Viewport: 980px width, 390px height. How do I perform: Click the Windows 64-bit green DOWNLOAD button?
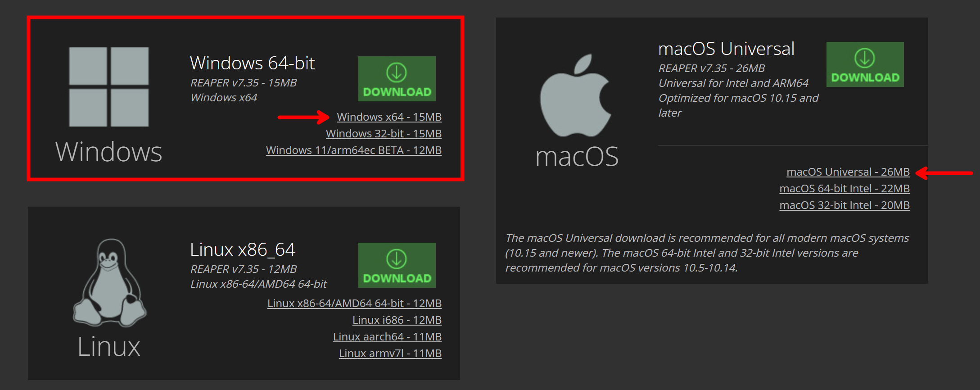[397, 79]
